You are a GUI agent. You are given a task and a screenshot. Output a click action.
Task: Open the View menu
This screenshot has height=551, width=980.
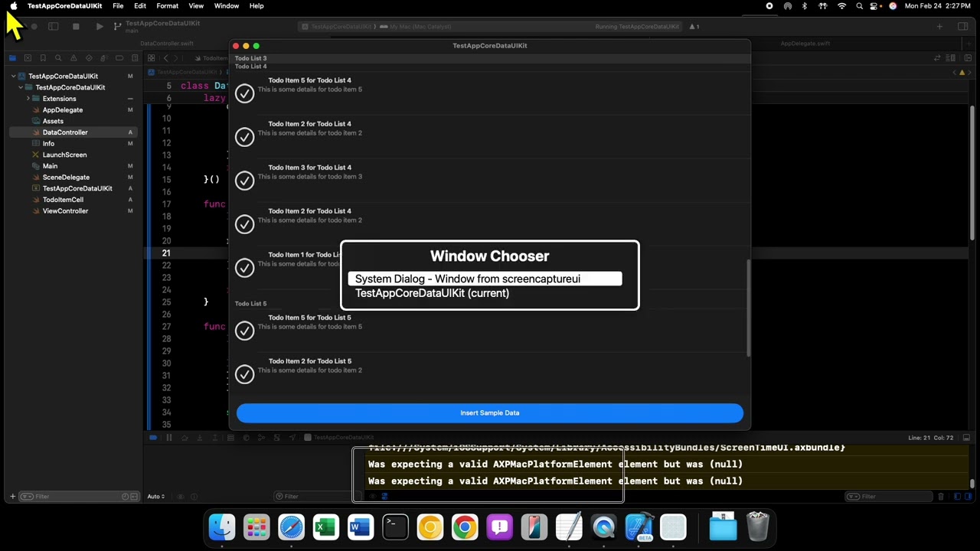tap(196, 6)
